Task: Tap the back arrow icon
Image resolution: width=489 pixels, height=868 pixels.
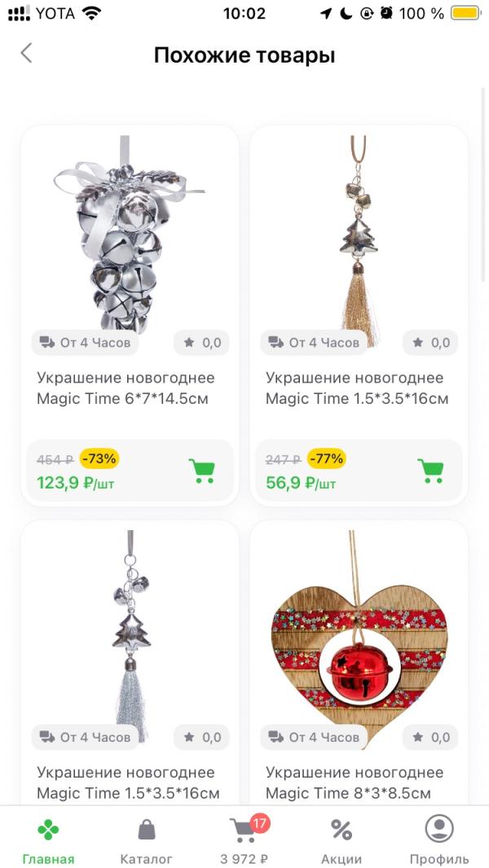Action: coord(26,54)
